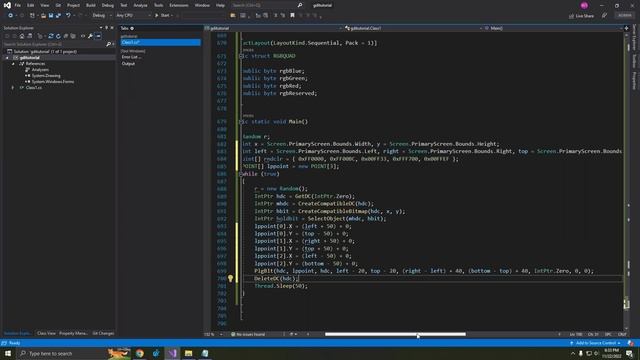This screenshot has height=360, width=640.
Task: Open the Any CPU platform dropdown
Action: click(133, 16)
